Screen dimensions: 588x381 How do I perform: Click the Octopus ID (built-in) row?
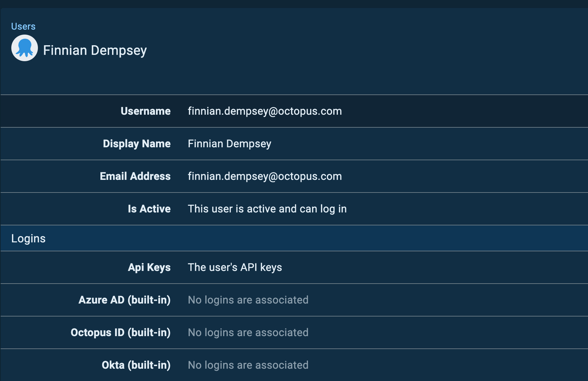248,332
